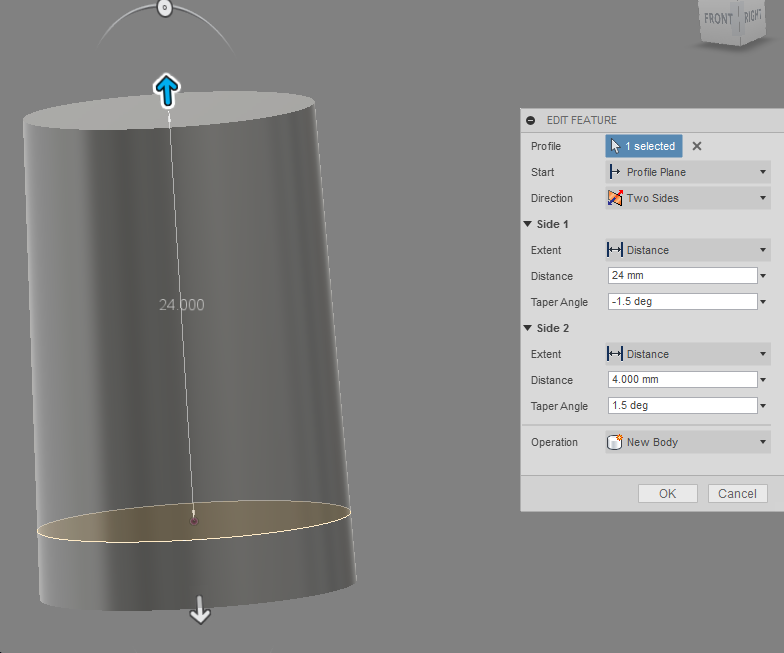Confirm the feature with OK
The image size is (784, 653).
(x=668, y=494)
